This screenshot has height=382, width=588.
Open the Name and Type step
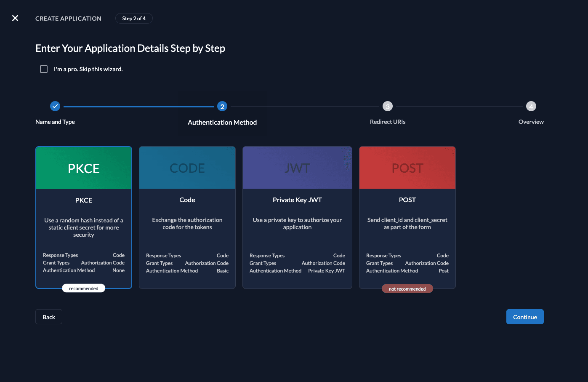pos(55,122)
